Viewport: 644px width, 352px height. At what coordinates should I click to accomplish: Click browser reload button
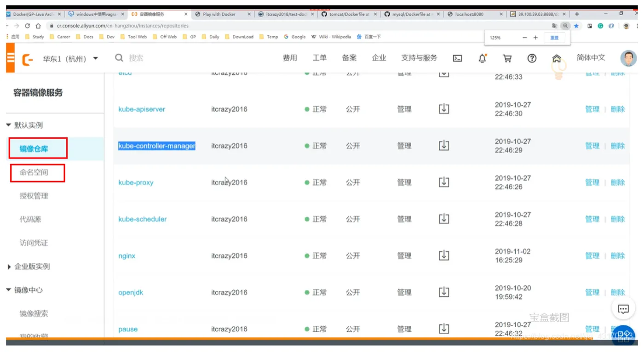[28, 26]
